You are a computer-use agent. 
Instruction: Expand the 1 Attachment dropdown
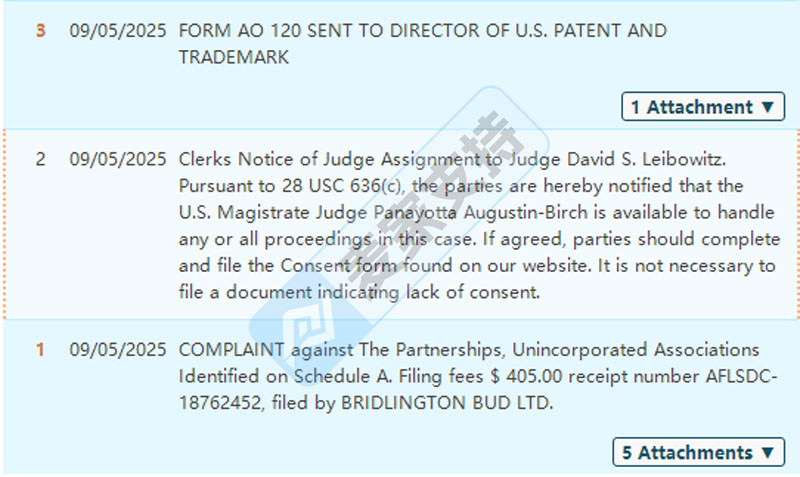pos(703,107)
